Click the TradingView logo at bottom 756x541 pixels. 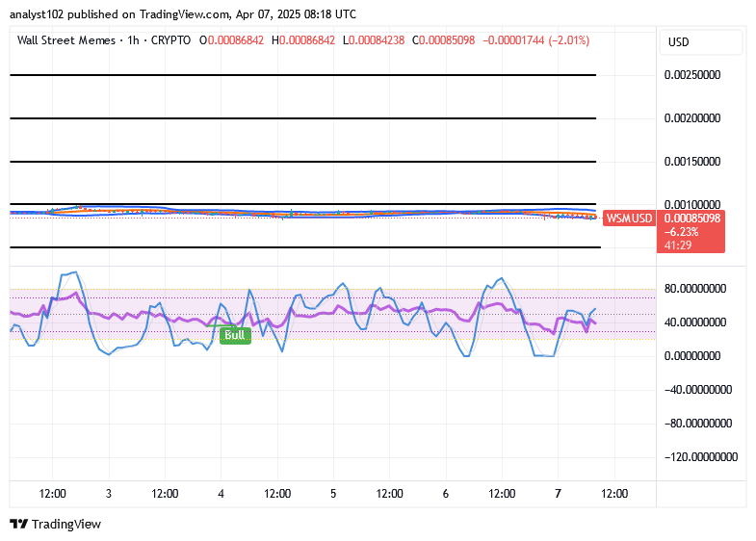pos(56,524)
